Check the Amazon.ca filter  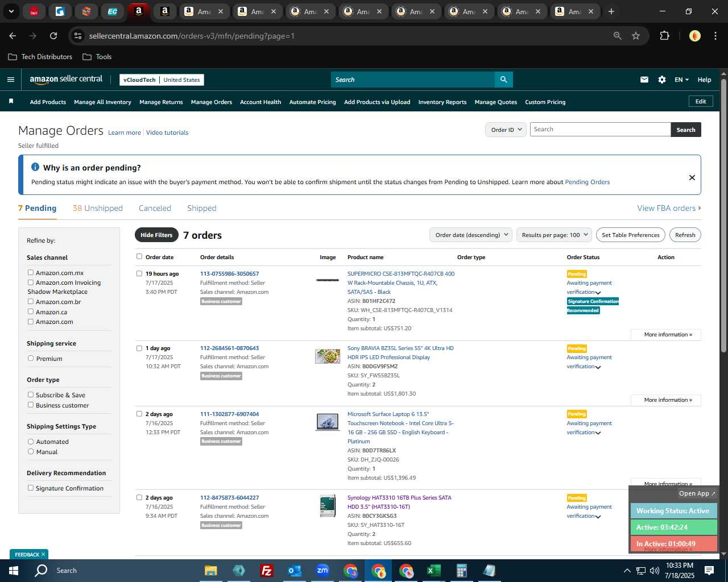(x=31, y=311)
